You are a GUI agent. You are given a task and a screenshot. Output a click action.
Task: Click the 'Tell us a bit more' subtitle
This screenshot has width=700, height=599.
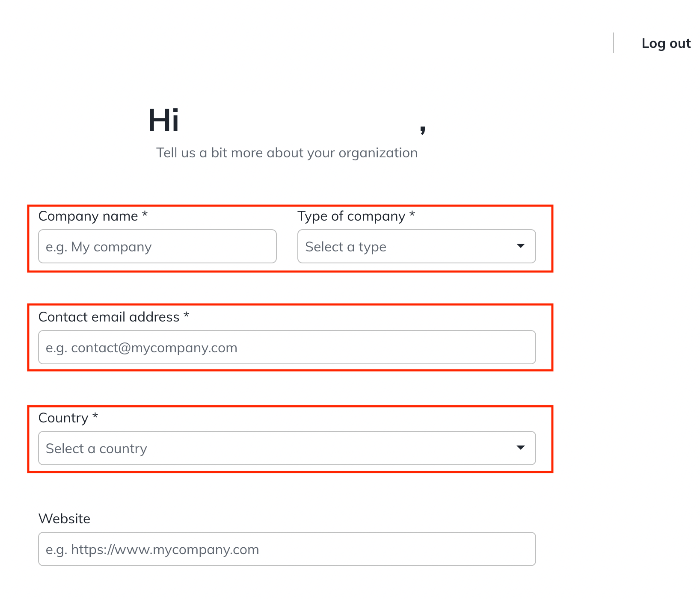coord(287,153)
